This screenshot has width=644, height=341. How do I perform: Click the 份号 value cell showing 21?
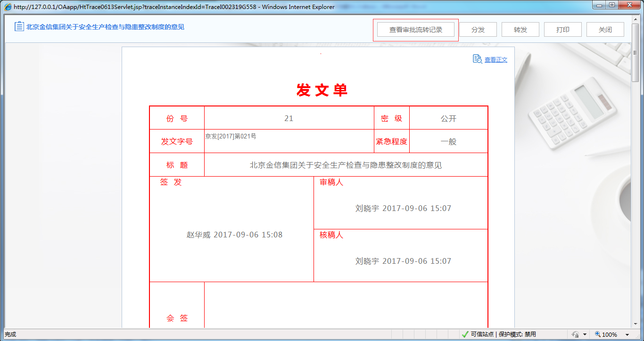coord(289,118)
